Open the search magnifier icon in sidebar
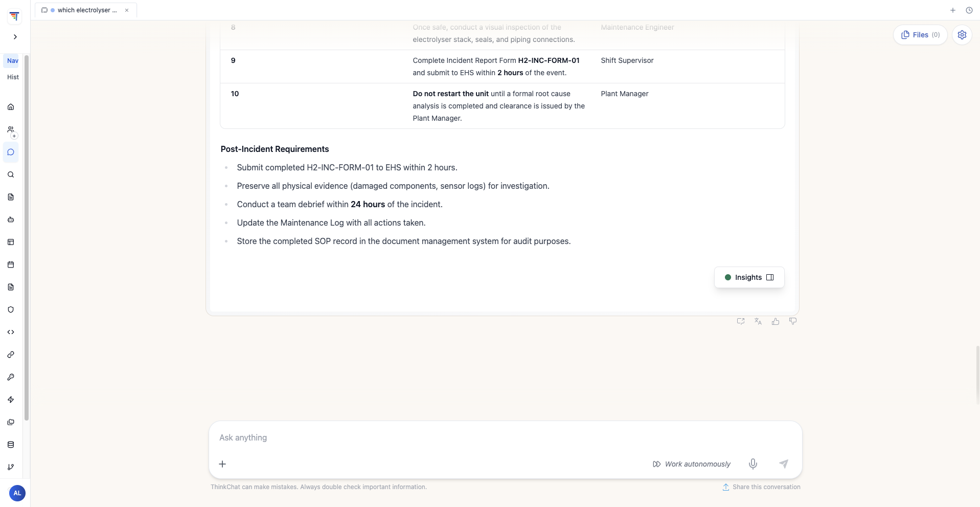980x507 pixels. 11,174
